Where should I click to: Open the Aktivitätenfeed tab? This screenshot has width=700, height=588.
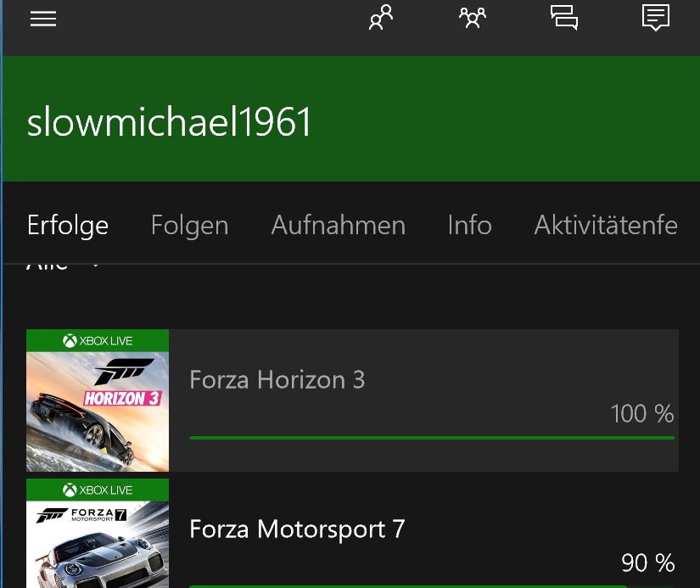coord(606,225)
